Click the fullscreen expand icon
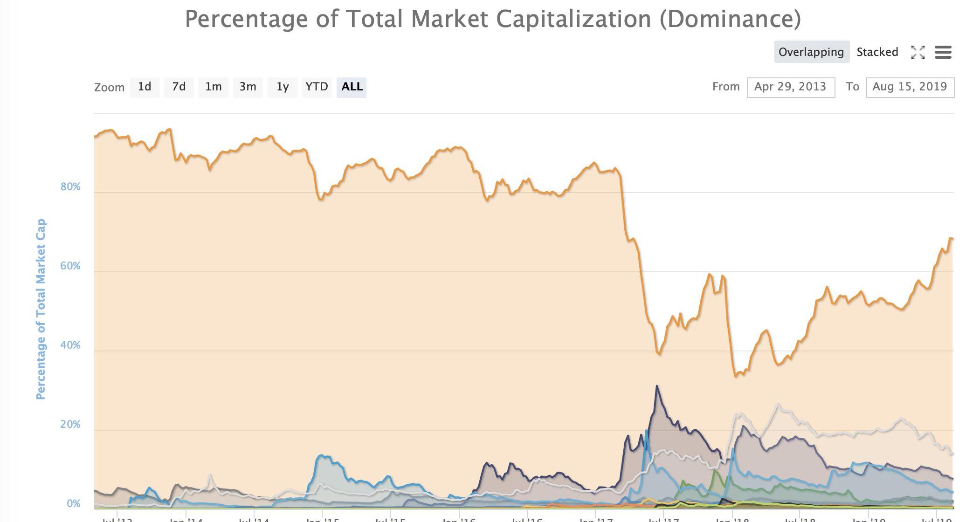 coord(918,52)
